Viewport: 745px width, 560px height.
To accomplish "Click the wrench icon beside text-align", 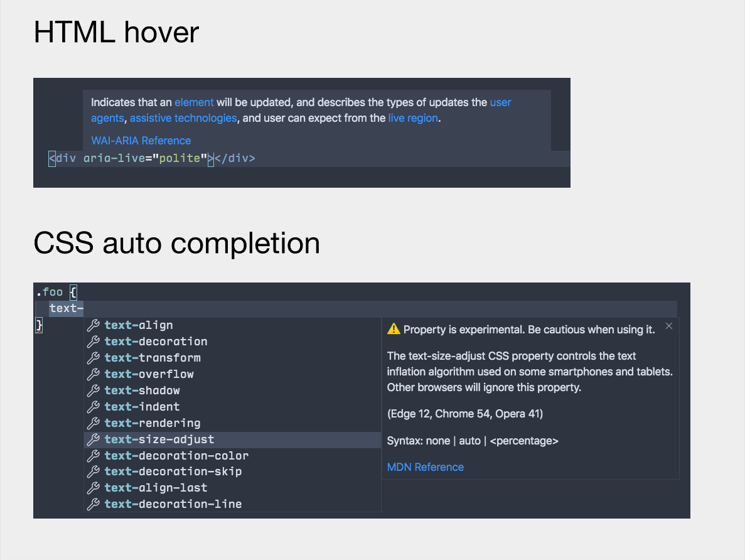I will click(94, 325).
